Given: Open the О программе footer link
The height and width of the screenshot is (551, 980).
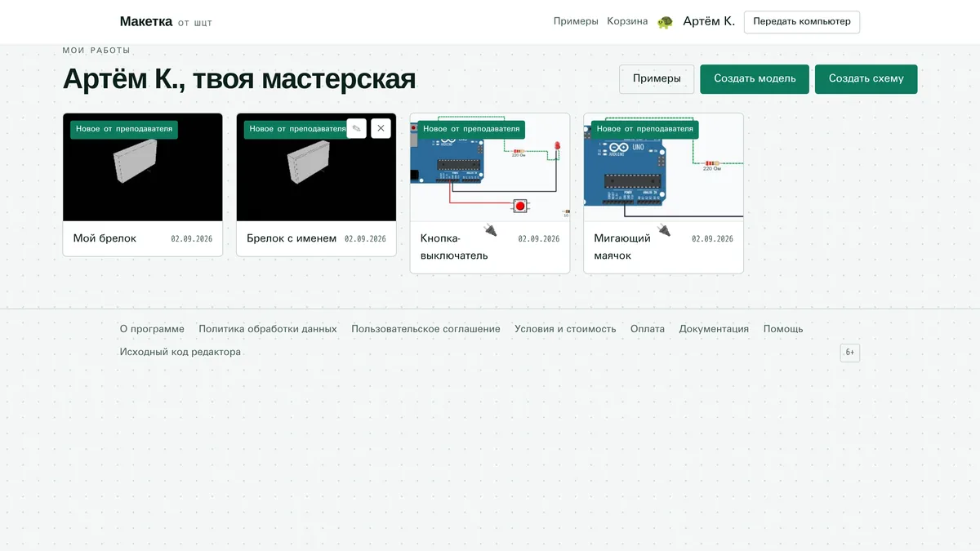Looking at the screenshot, I should click(x=152, y=329).
